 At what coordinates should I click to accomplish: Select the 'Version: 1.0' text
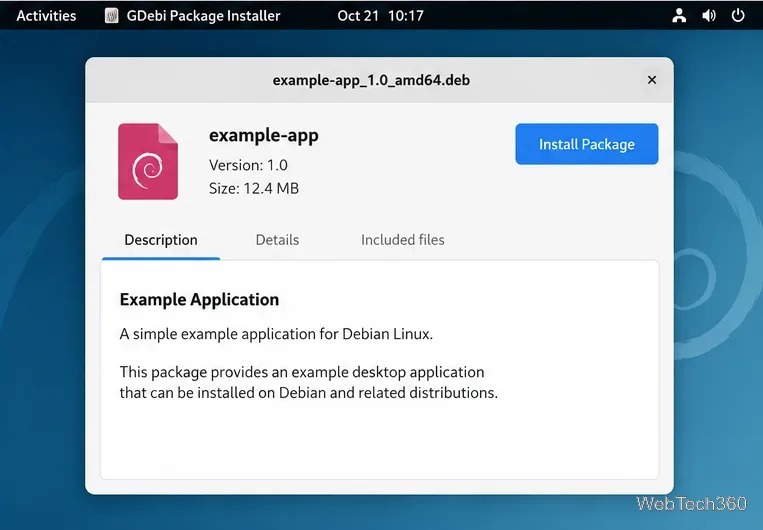pos(248,165)
